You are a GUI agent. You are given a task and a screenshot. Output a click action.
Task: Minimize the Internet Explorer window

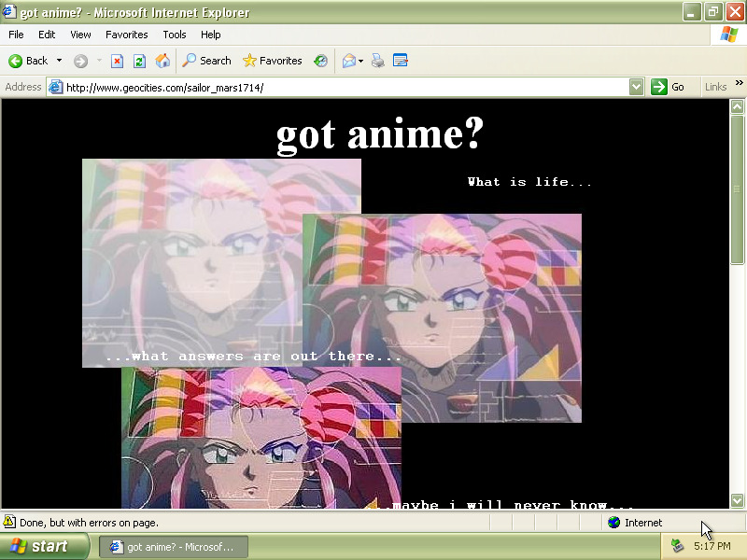(x=692, y=12)
